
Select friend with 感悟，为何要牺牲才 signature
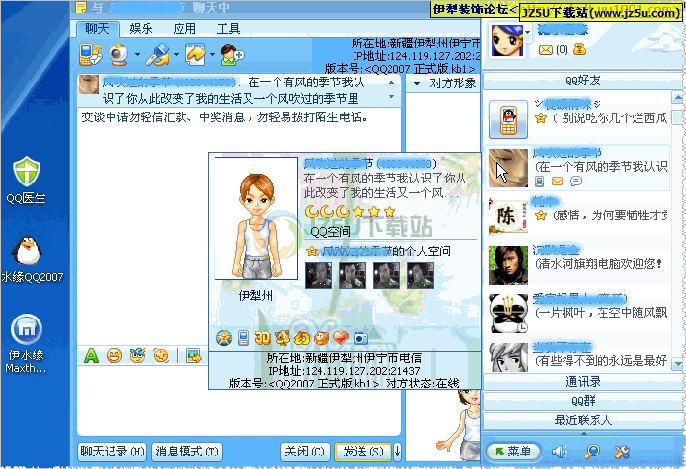[x=578, y=215]
